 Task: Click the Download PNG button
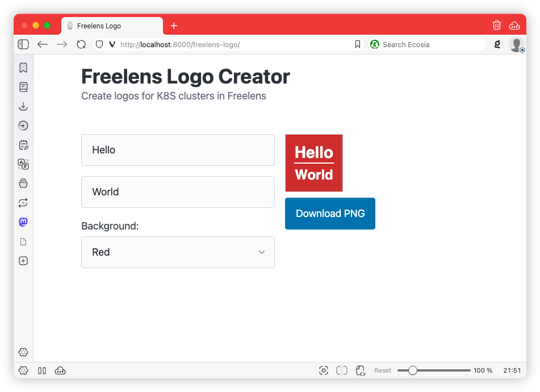point(330,214)
